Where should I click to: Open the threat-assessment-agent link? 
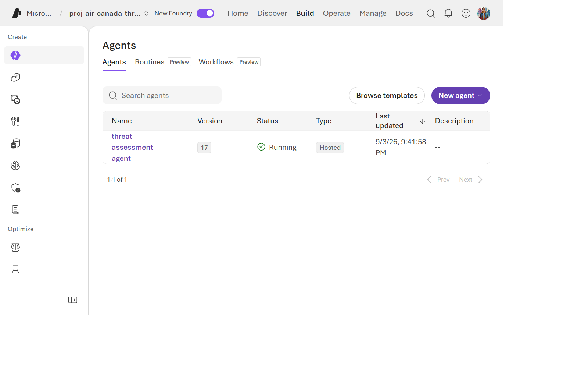pyautogui.click(x=134, y=147)
